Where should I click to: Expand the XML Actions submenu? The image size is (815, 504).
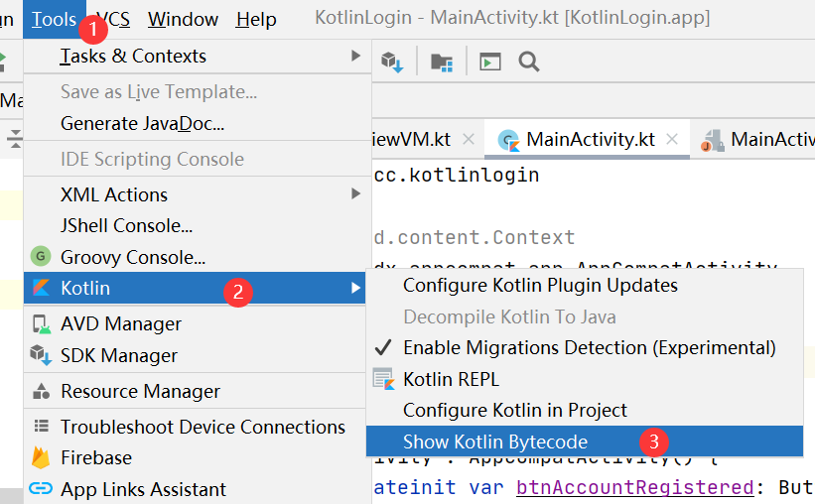tap(198, 194)
